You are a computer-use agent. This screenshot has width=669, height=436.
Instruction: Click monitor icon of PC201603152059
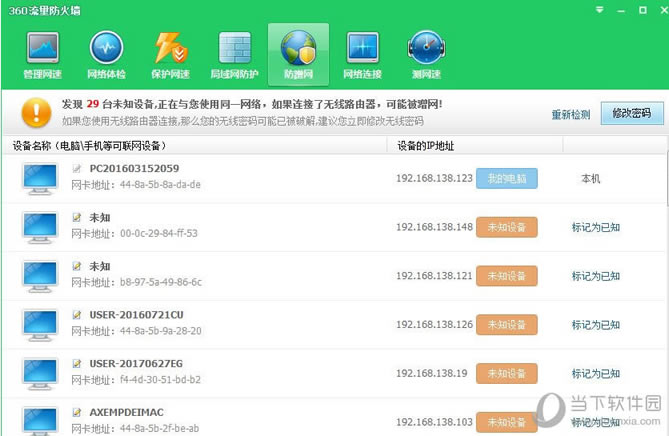[40, 178]
